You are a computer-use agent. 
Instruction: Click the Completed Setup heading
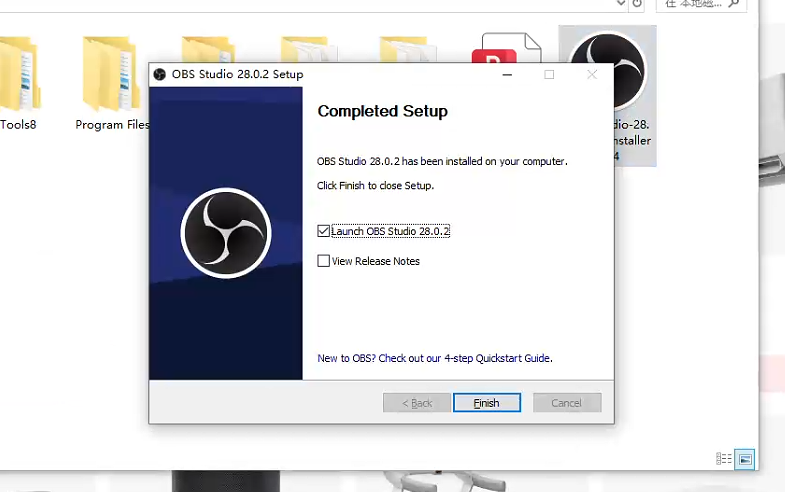(382, 111)
